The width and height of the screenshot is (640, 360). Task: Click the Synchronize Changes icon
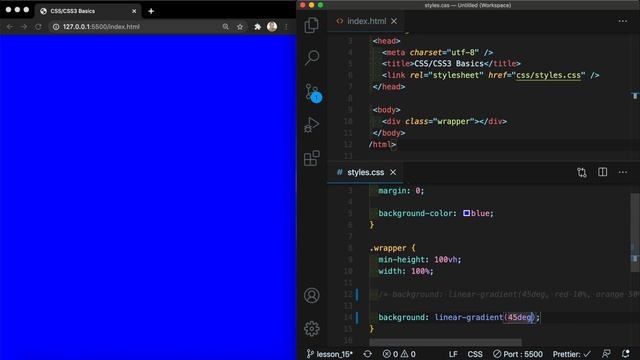[x=367, y=354]
